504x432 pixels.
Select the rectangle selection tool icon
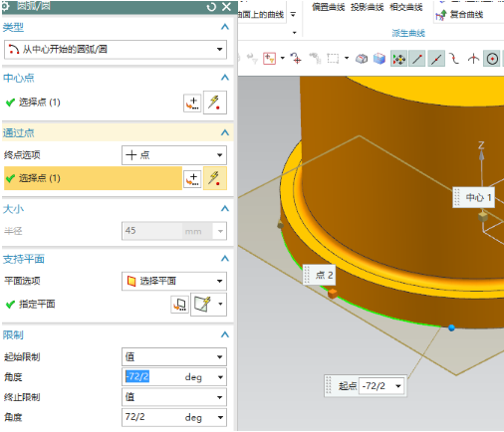tap(333, 59)
